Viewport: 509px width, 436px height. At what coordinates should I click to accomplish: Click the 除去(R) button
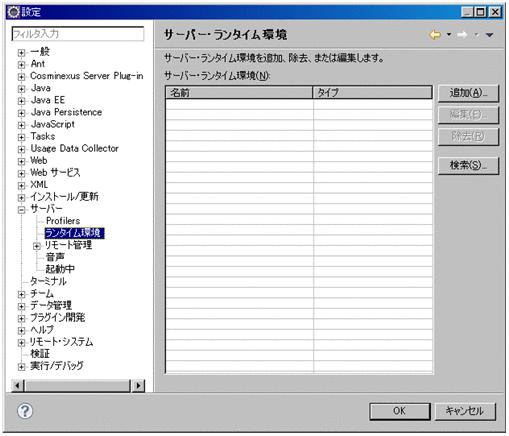pyautogui.click(x=468, y=136)
